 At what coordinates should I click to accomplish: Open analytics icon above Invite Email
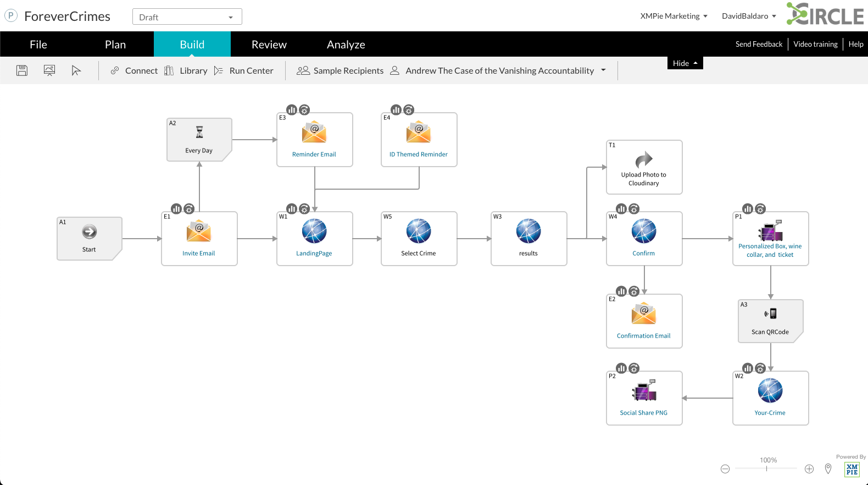(x=176, y=209)
